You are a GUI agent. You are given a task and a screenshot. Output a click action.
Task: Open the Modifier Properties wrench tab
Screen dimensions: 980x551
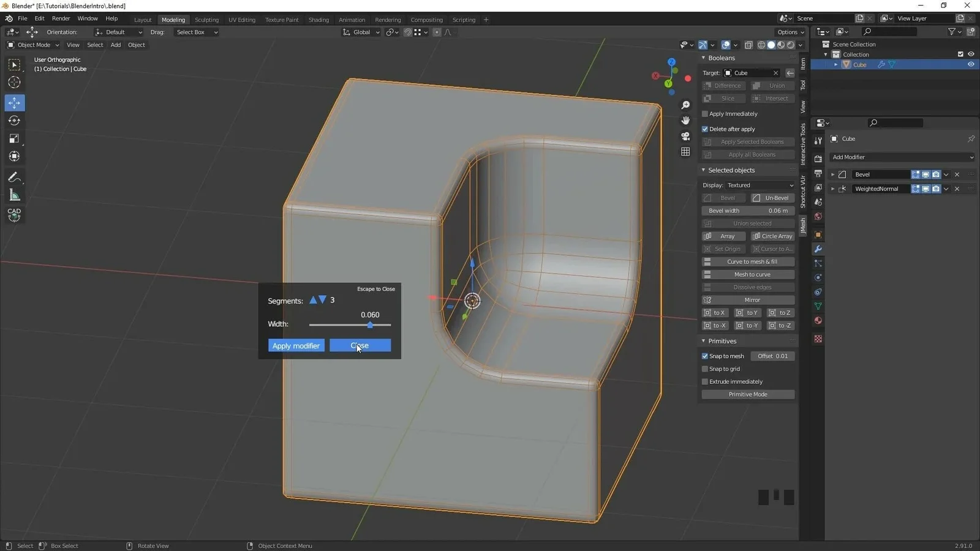818,249
